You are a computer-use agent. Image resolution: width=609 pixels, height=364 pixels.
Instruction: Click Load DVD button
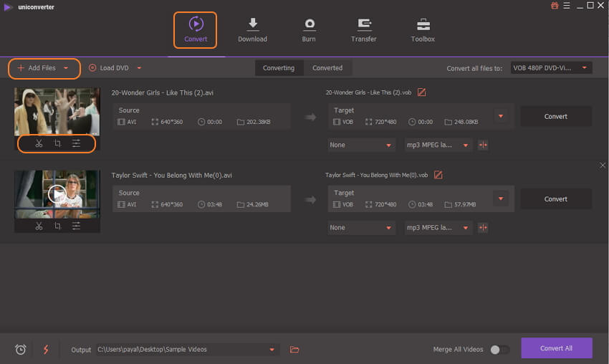coord(109,68)
